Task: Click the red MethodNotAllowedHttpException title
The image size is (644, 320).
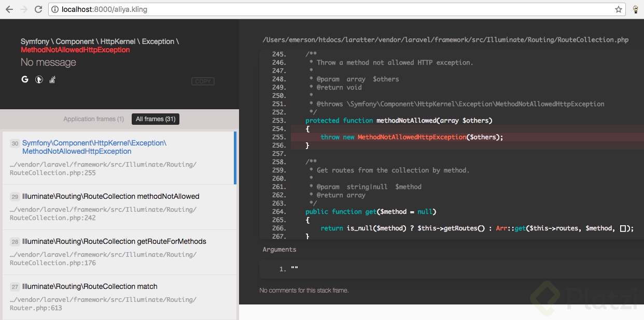Action: pyautogui.click(x=75, y=50)
